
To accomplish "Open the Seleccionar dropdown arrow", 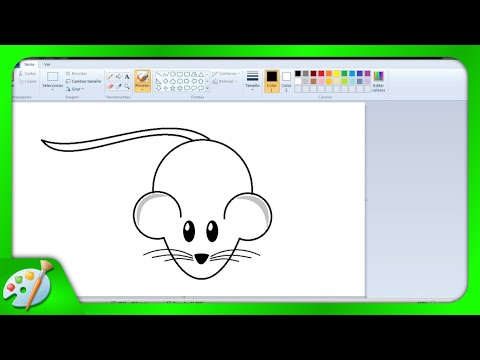I will click(x=52, y=90).
